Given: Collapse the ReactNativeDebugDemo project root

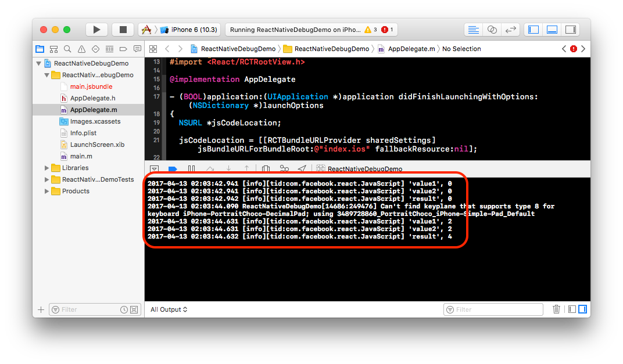Looking at the screenshot, I should point(39,63).
